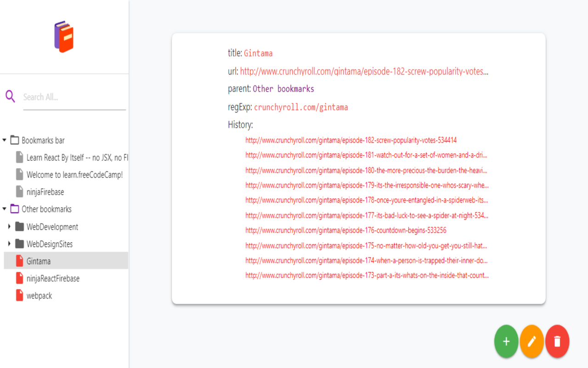588x368 pixels.
Task: Click the gray file icon beside ninjaFirebase
Action: (x=19, y=191)
